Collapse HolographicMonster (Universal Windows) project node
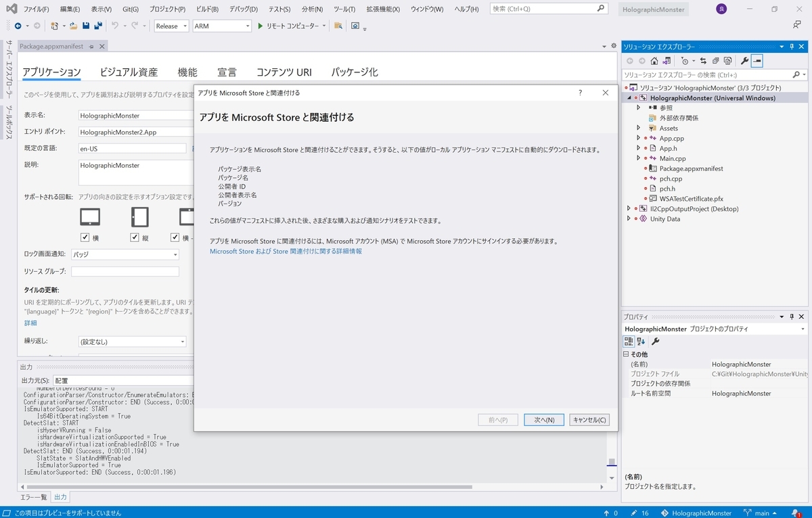 click(629, 98)
